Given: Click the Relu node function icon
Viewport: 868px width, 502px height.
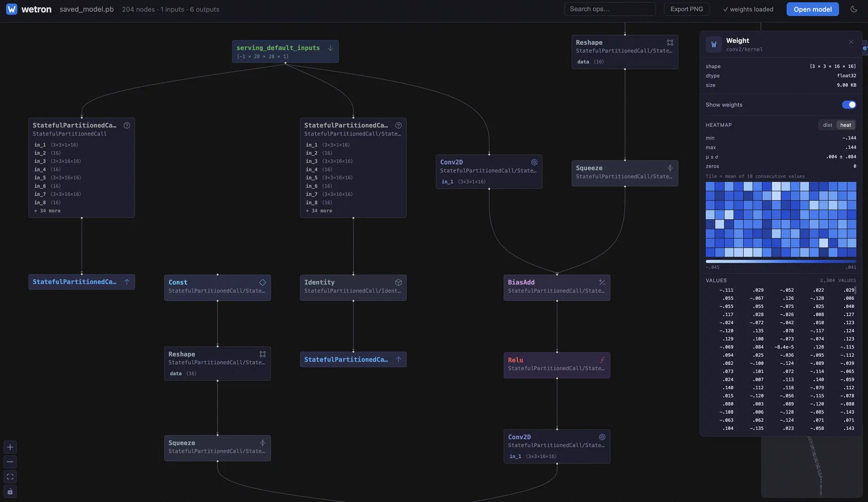Looking at the screenshot, I should 602,360.
